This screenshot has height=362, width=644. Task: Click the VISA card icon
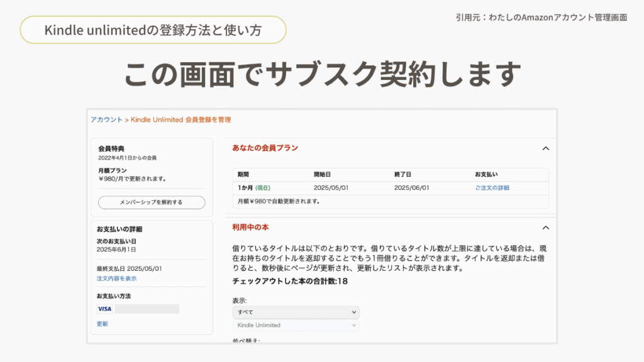[104, 309]
